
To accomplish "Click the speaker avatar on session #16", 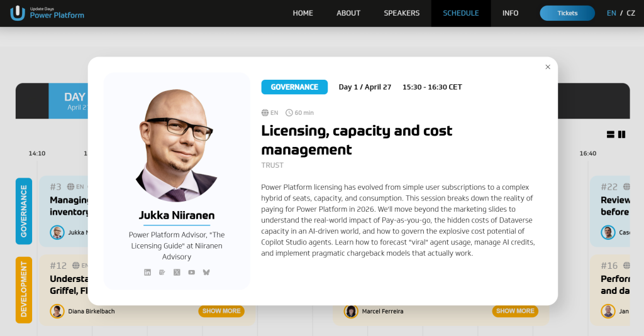I will coord(608,312).
